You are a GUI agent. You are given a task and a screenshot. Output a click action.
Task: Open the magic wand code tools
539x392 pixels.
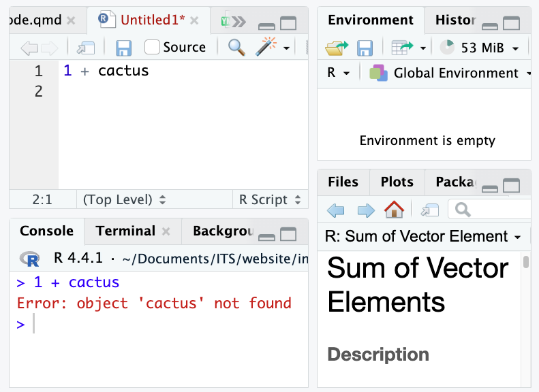[x=265, y=47]
